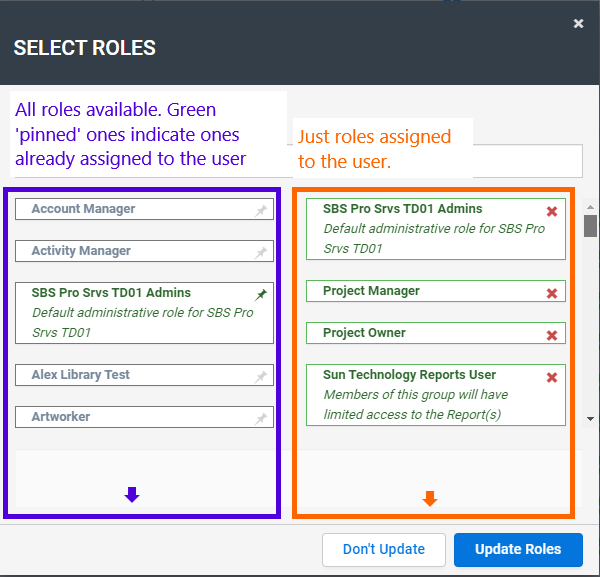
Task: Remove Sun Technology Reports User role
Action: [x=552, y=378]
